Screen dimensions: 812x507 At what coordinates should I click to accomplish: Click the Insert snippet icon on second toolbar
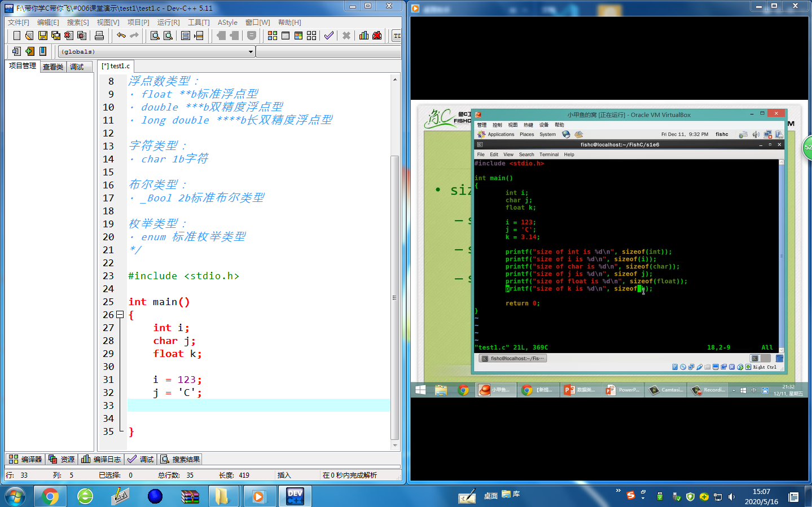[16, 51]
